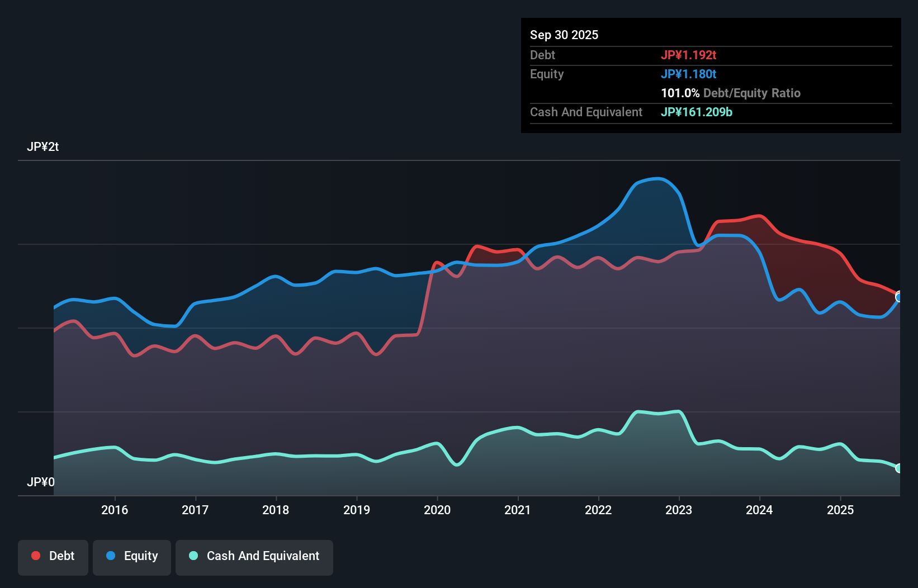The image size is (918, 588).
Task: Click the blue Equity legend dot
Action: [x=111, y=556]
